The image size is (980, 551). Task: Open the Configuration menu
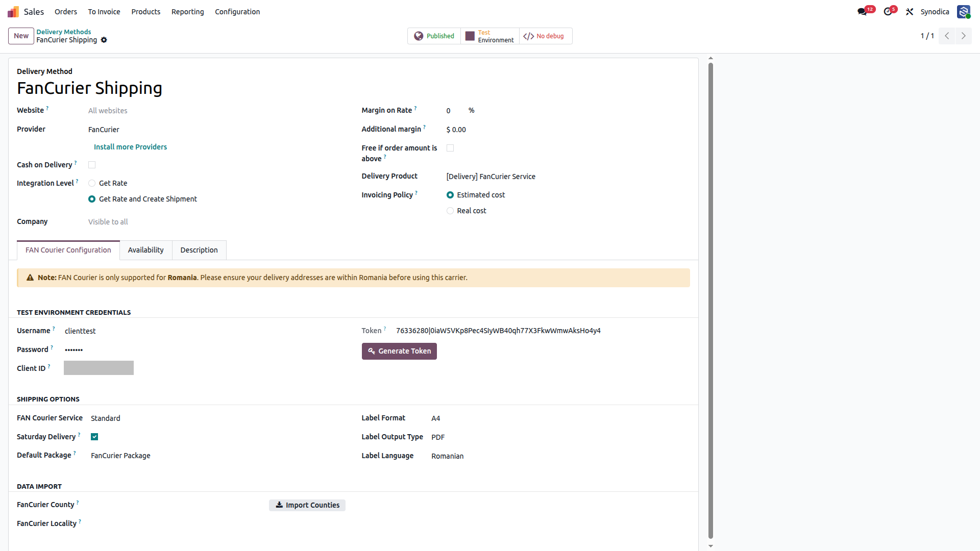237,12
